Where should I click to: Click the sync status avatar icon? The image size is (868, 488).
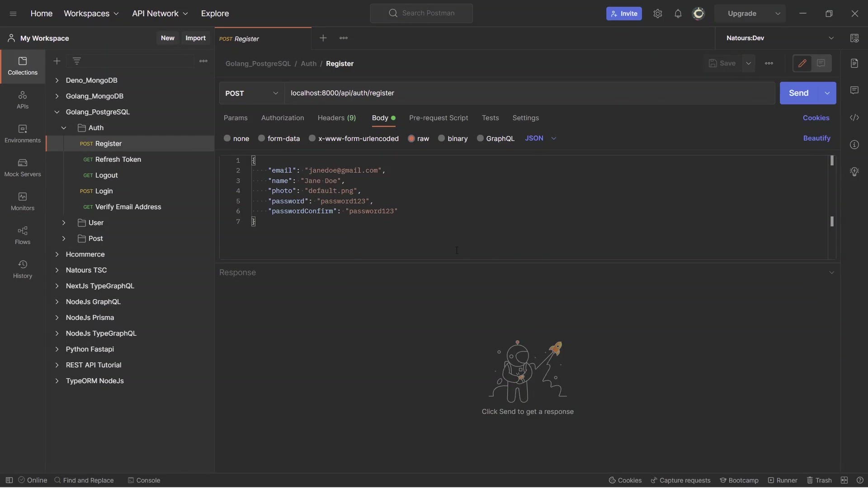[699, 14]
